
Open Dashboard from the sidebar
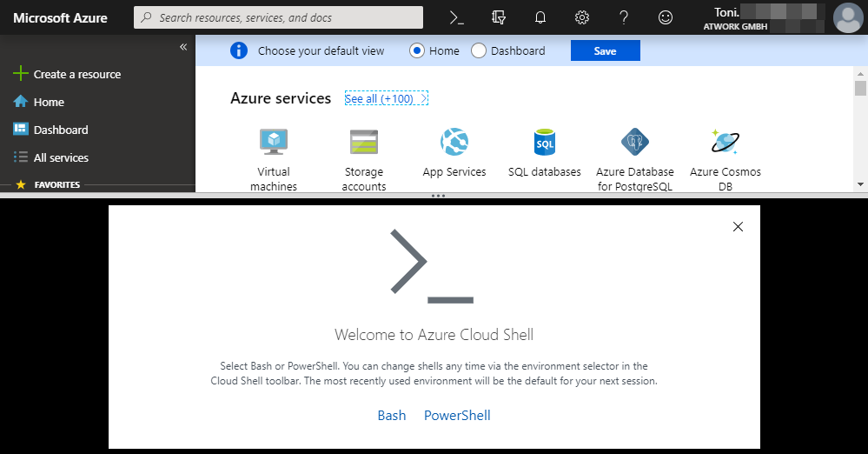pyautogui.click(x=60, y=130)
